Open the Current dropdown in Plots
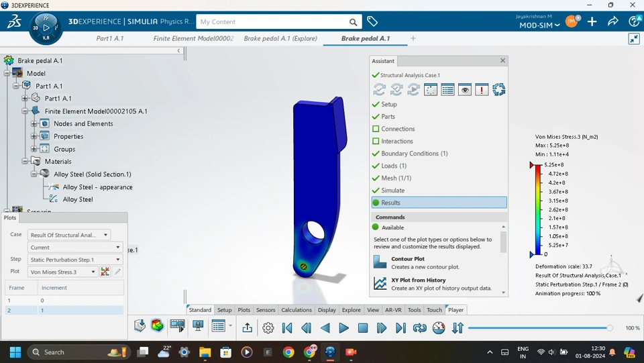 coord(75,247)
